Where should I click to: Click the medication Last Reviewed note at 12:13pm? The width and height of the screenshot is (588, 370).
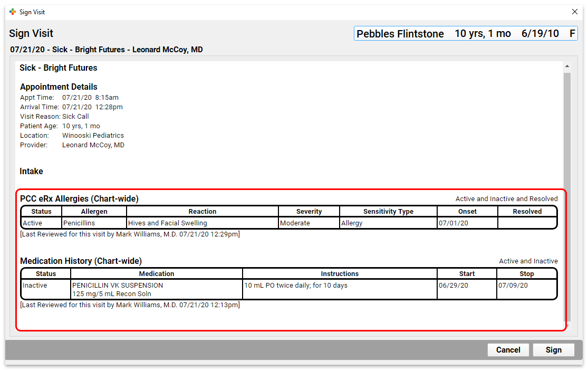point(130,305)
